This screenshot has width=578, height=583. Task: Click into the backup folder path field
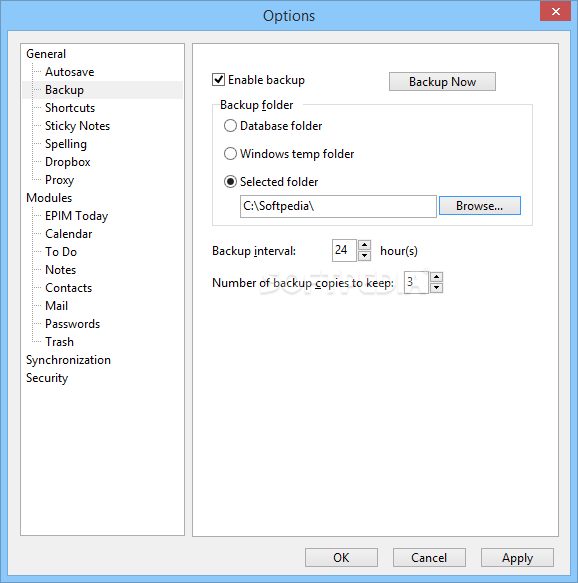click(x=338, y=206)
